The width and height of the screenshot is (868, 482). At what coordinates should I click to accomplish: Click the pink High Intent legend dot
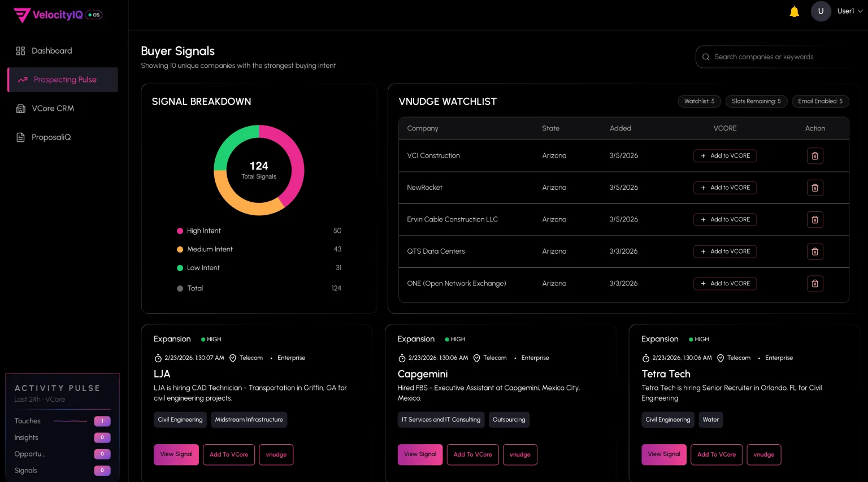pos(180,231)
